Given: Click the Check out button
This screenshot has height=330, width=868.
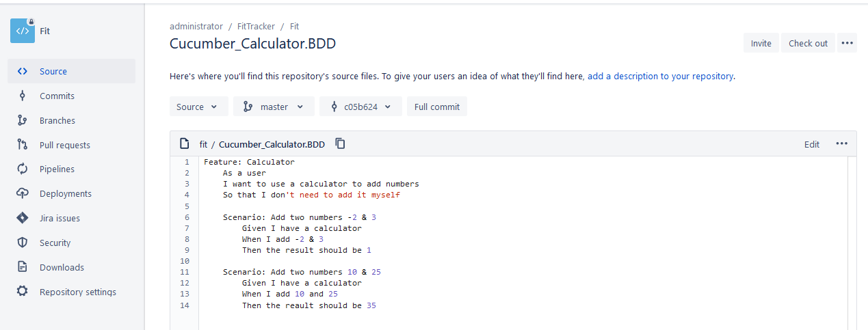Looking at the screenshot, I should [x=808, y=43].
